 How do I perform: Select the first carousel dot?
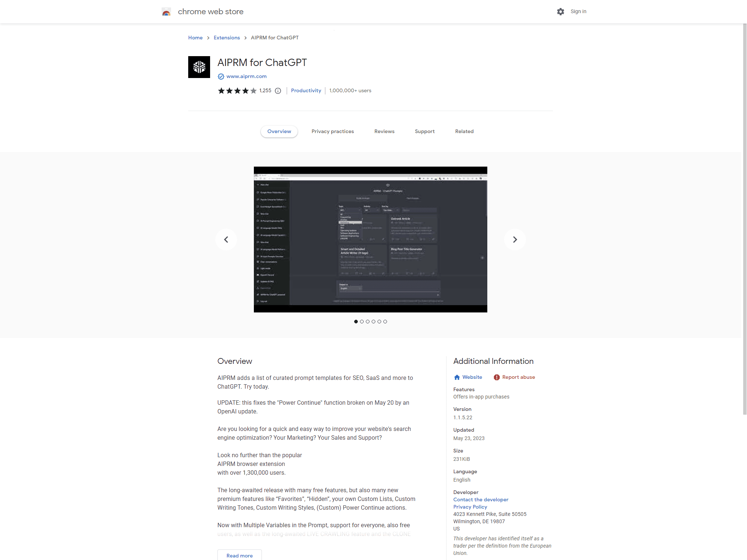pos(356,322)
